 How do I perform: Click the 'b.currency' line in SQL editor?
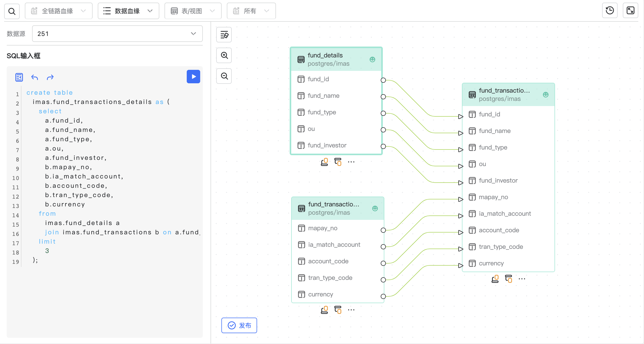pyautogui.click(x=65, y=204)
